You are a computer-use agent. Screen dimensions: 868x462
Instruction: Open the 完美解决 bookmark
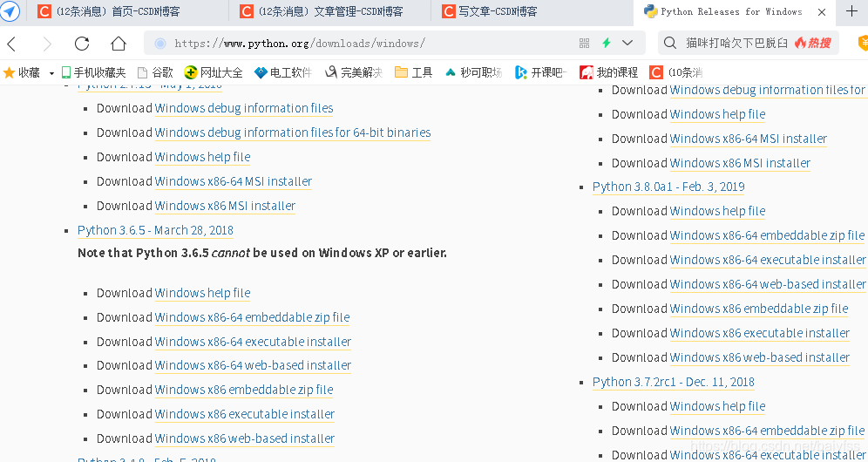tap(354, 72)
